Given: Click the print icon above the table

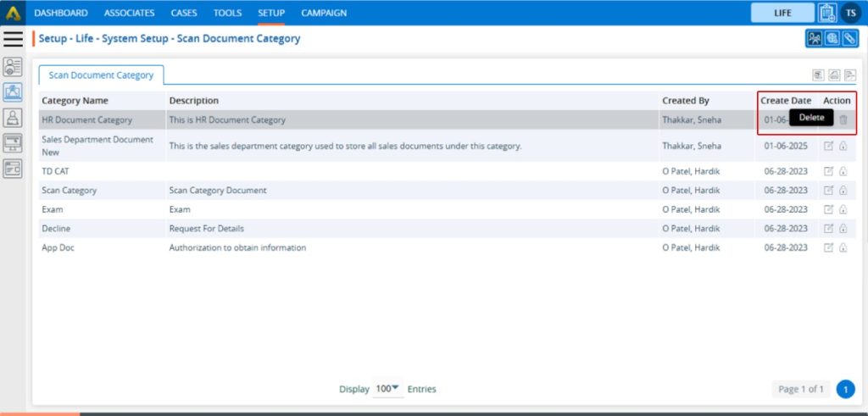Looking at the screenshot, I should point(834,75).
